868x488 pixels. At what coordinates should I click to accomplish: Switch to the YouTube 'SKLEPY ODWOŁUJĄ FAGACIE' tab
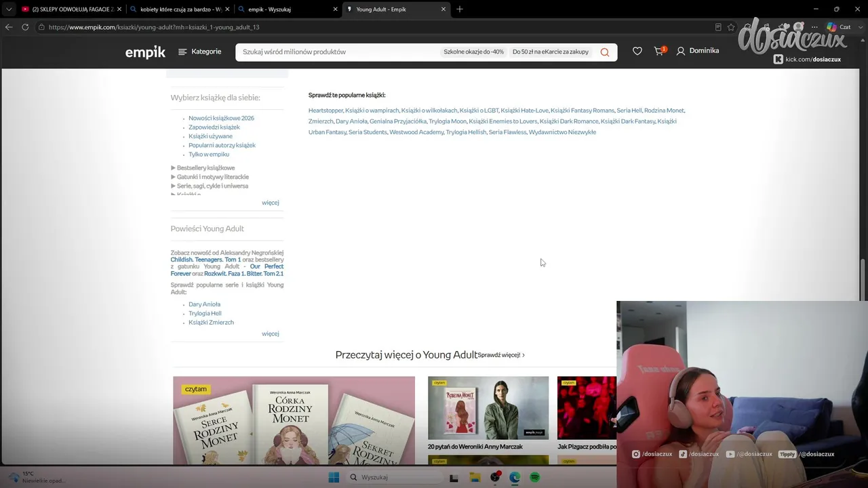pos(71,9)
